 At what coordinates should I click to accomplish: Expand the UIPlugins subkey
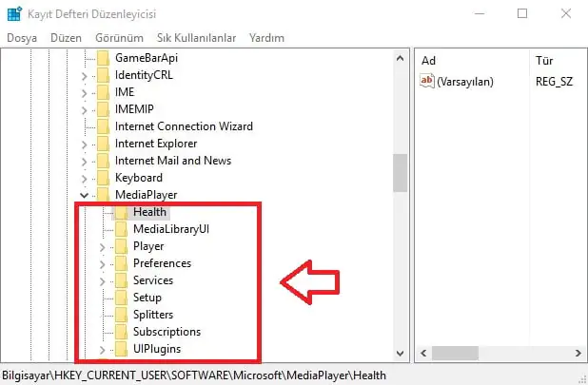coord(103,350)
